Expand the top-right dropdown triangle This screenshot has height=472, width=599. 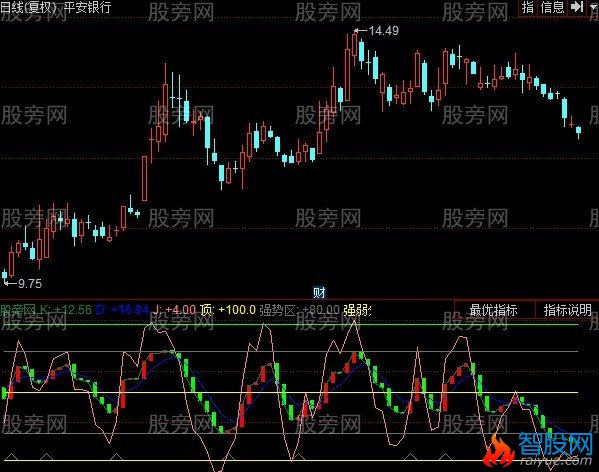point(593,6)
